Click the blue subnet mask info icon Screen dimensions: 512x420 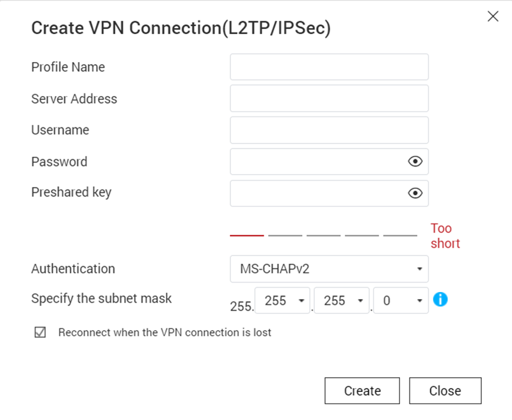[440, 299]
